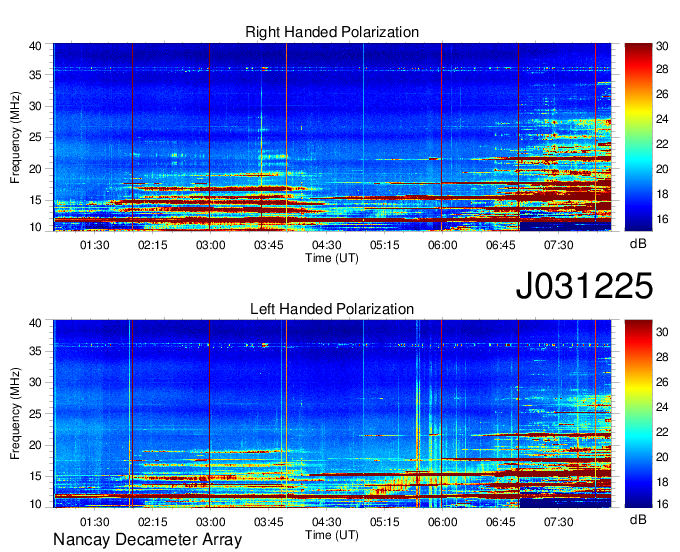Click the Right Handed plot's dB colorbar
Viewport: 680px width, 552px height.
point(638,137)
